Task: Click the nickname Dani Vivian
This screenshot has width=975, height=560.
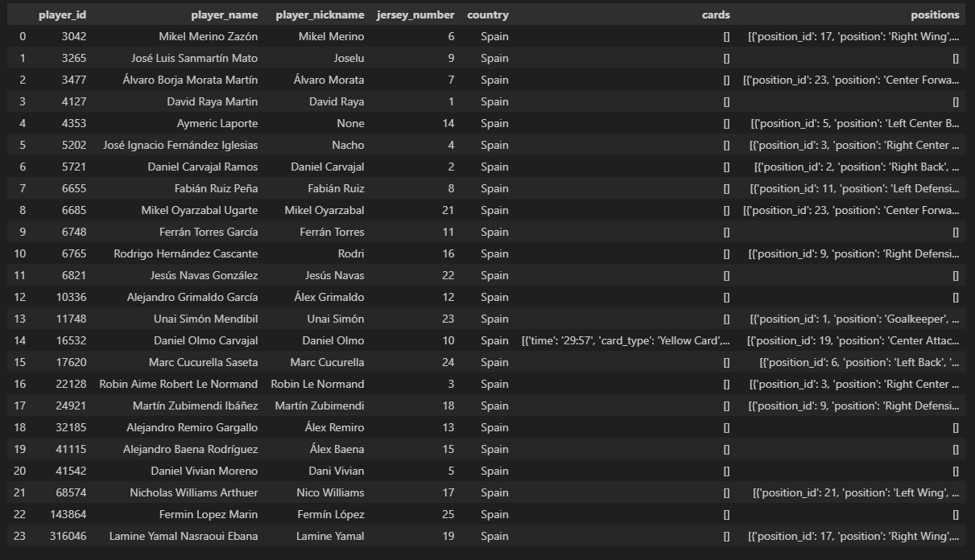Action: click(337, 471)
